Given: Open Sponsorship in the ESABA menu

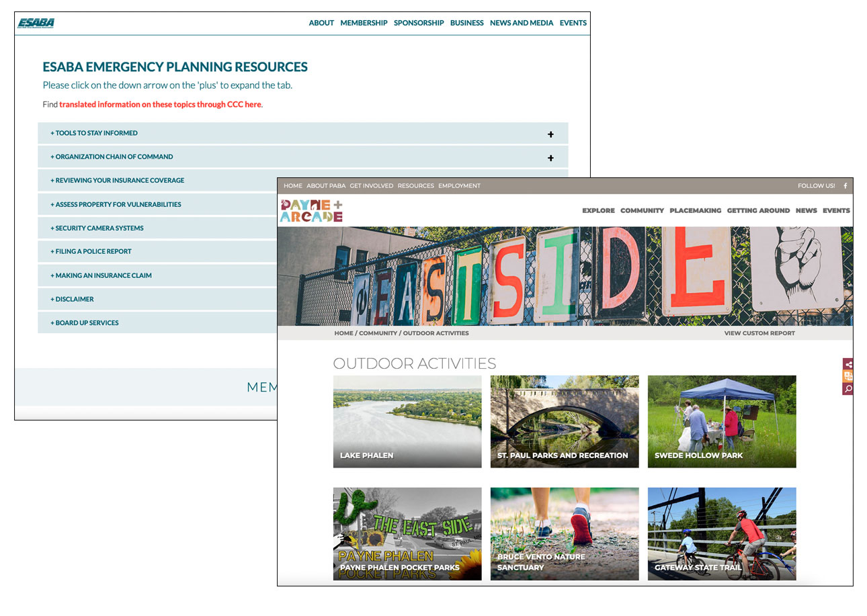Looking at the screenshot, I should (419, 23).
